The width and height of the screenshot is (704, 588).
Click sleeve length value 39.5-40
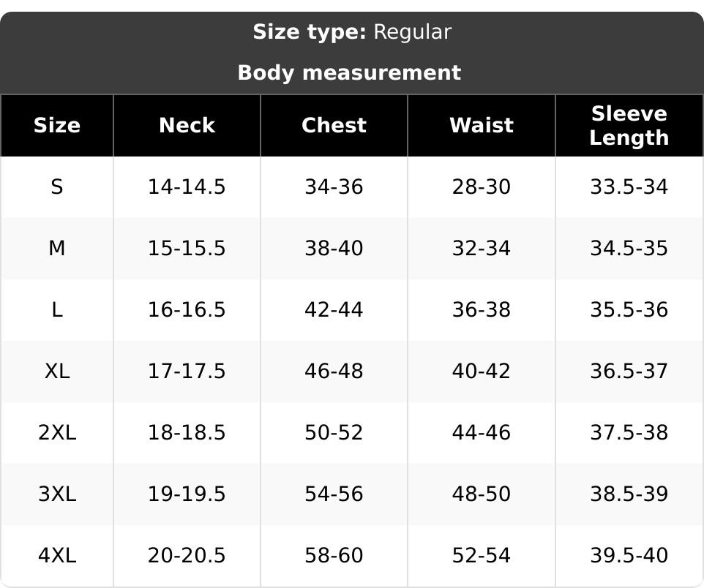point(629,556)
